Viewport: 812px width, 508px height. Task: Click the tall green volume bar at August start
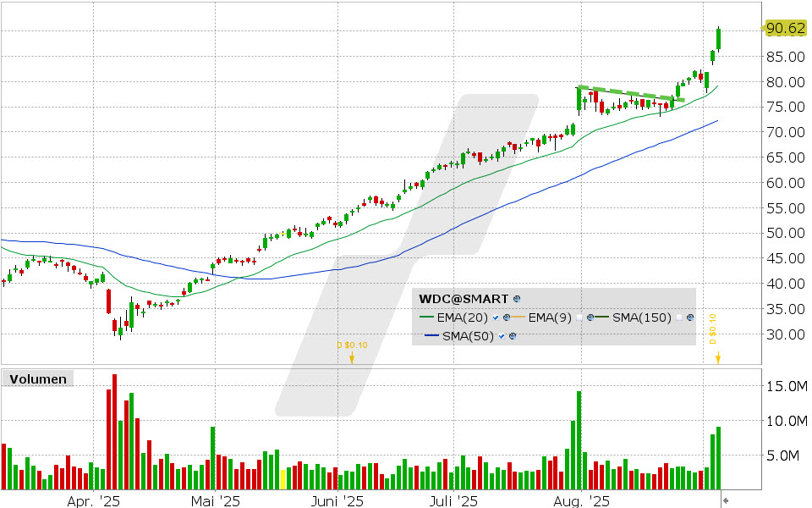pyautogui.click(x=579, y=440)
